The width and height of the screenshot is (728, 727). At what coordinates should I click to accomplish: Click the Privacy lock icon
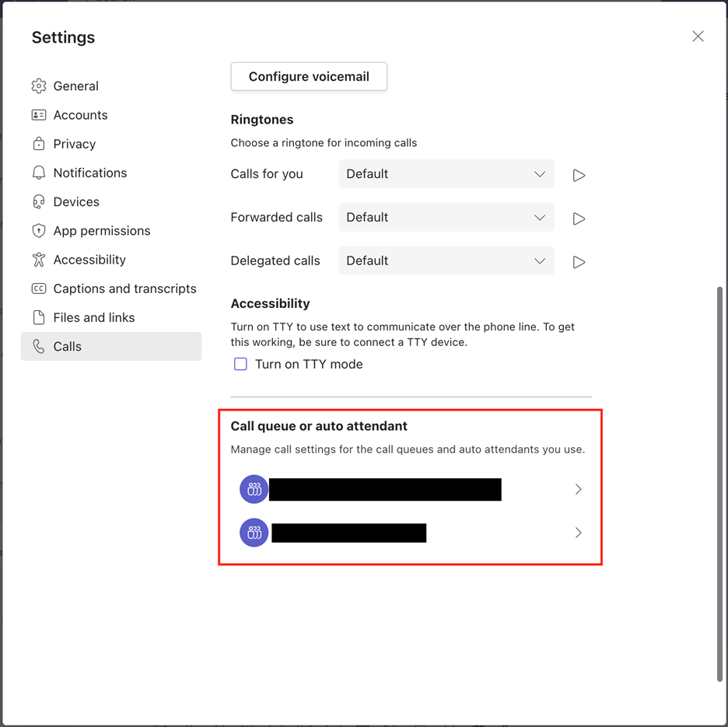pyautogui.click(x=39, y=144)
